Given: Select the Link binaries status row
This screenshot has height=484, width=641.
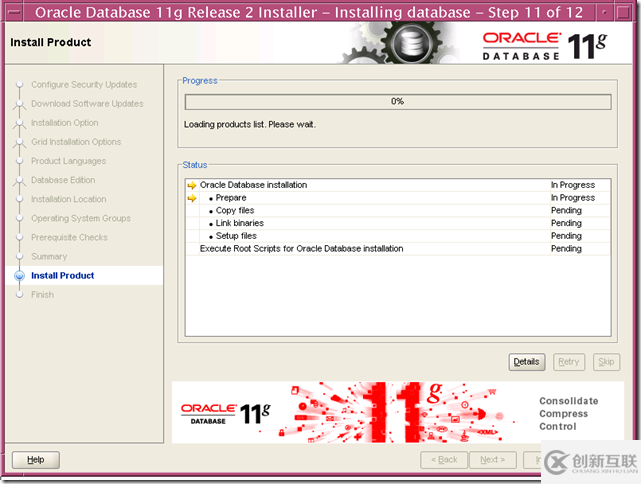Looking at the screenshot, I should tap(398, 223).
